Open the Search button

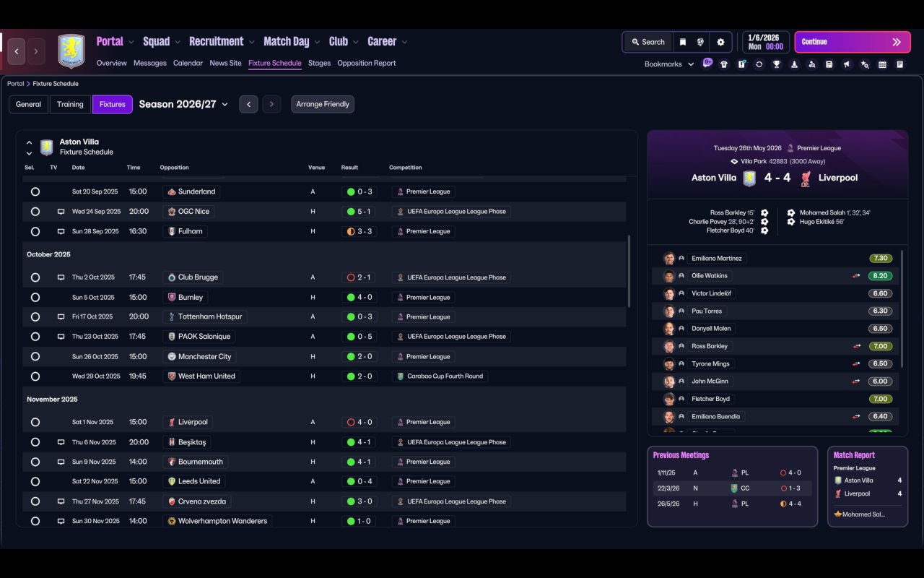click(x=648, y=42)
